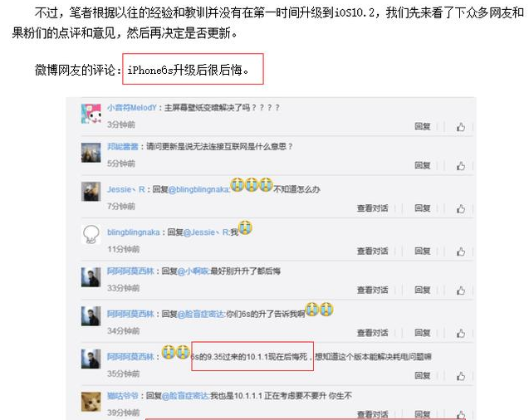Like the 小音符MelodY comment with thumbs-up
This screenshot has width=529, height=420.
[x=461, y=127]
